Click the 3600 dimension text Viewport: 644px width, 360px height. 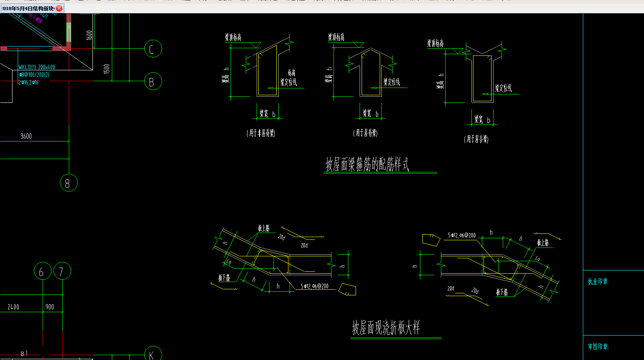pos(26,136)
